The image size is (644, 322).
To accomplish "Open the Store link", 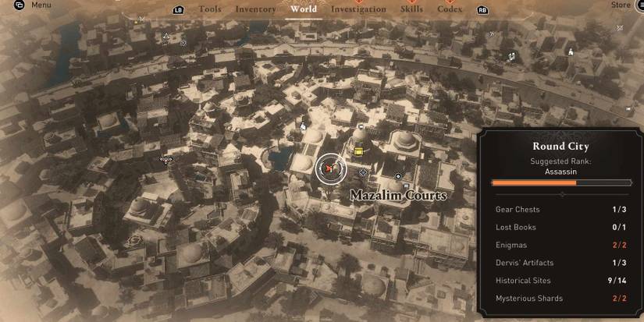I will point(620,5).
